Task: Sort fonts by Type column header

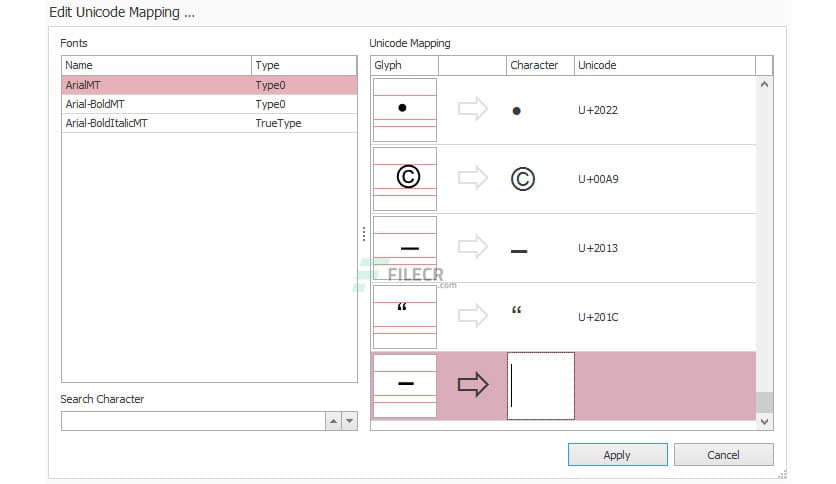Action: coord(304,65)
